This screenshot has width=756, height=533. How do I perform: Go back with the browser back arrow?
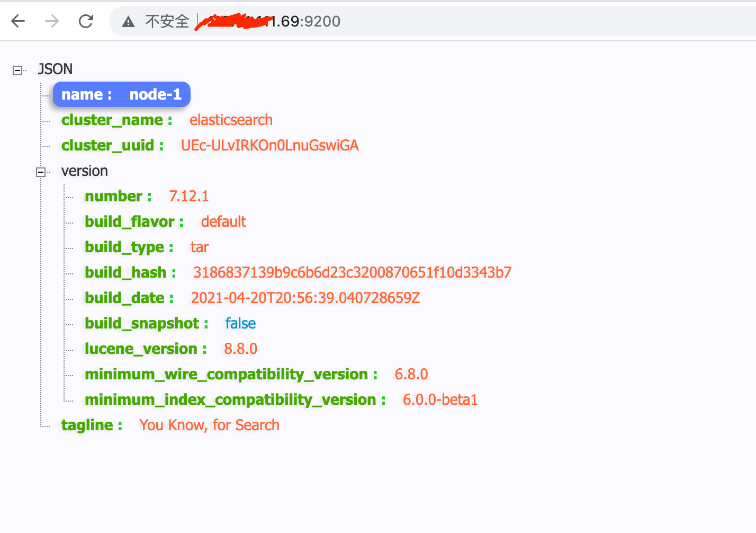(x=19, y=21)
